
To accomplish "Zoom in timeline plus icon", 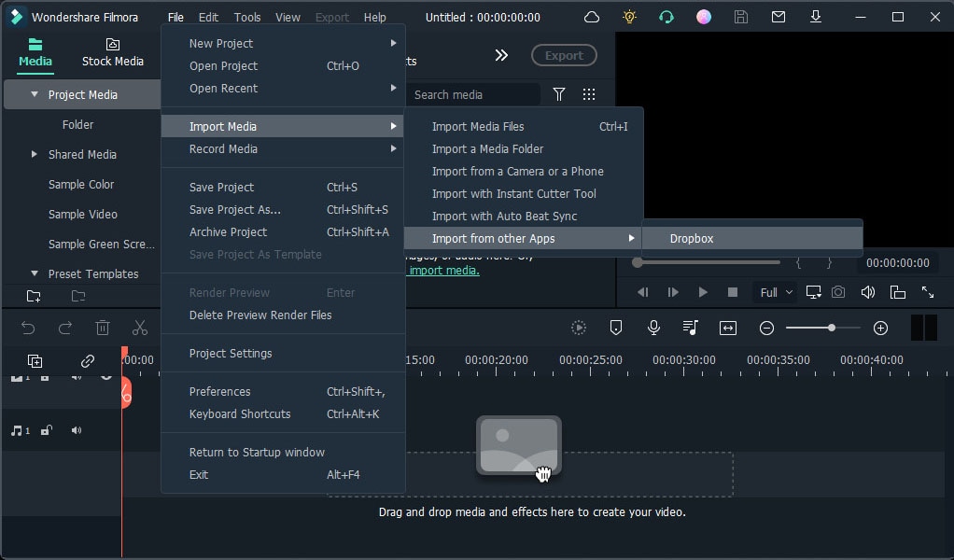I will coord(880,329).
